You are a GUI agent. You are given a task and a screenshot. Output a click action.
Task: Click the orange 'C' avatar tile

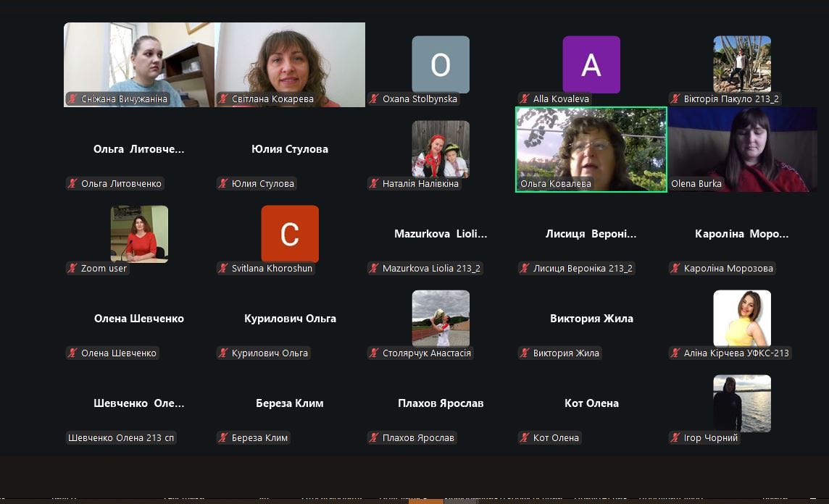(290, 234)
